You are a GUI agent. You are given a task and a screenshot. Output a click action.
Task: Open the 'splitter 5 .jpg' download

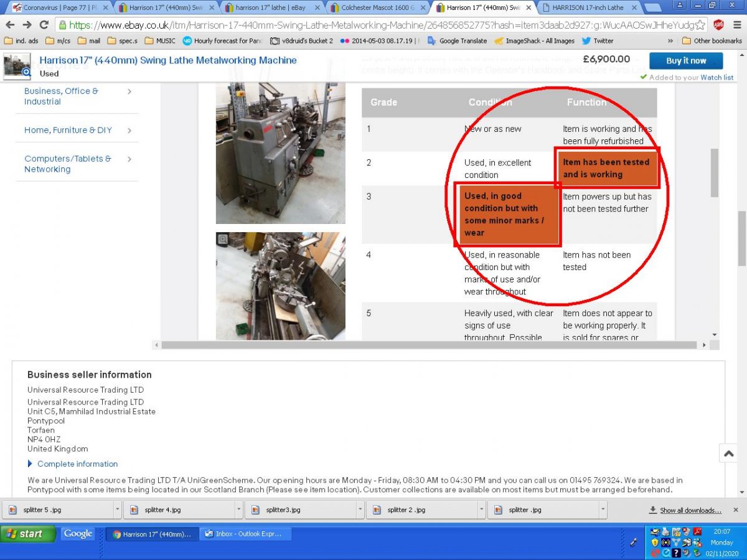pyautogui.click(x=59, y=510)
